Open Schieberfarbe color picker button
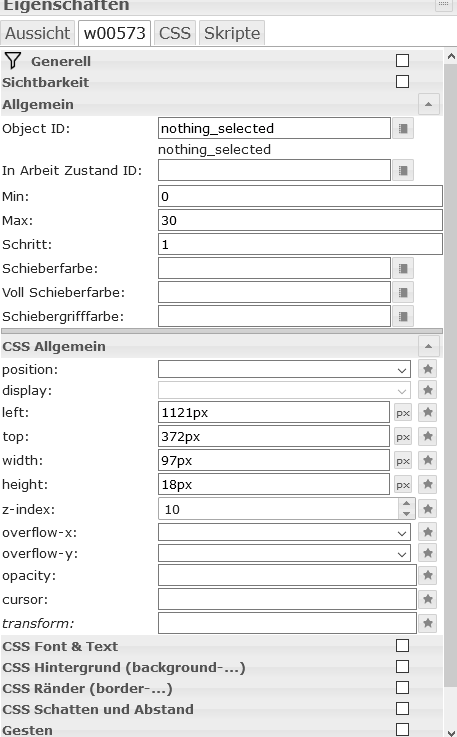This screenshot has height=737, width=457. (x=403, y=268)
